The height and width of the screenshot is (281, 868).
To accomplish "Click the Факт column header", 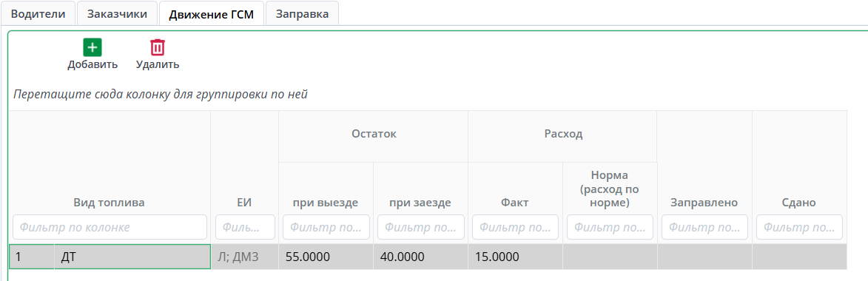I will [x=515, y=203].
